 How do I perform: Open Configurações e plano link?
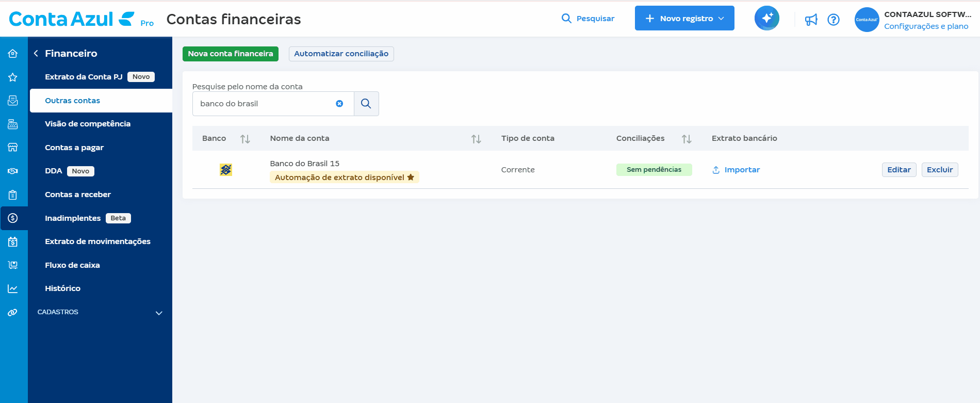pos(926,26)
